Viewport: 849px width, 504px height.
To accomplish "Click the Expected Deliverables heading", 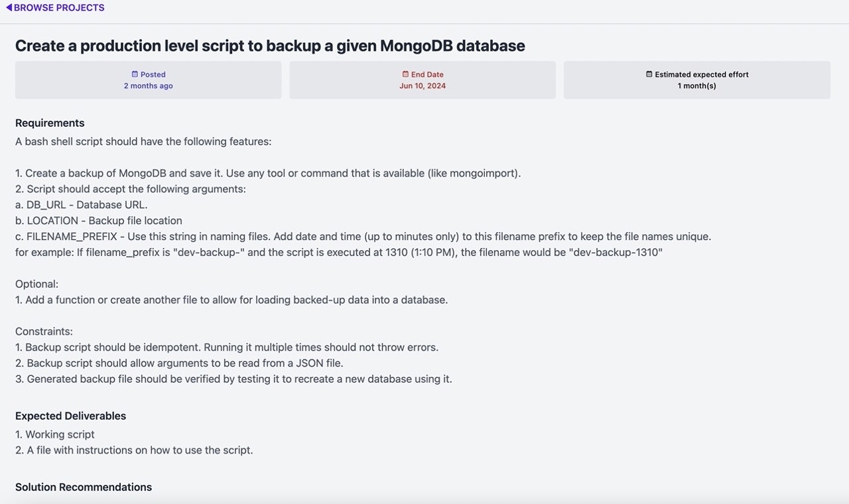I will [x=70, y=416].
